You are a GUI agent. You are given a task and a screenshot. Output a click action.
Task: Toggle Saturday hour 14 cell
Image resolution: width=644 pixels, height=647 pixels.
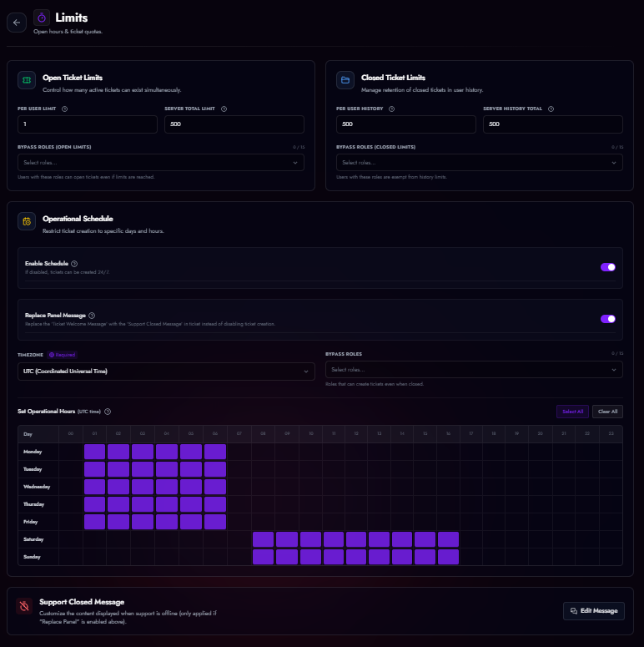[402, 539]
